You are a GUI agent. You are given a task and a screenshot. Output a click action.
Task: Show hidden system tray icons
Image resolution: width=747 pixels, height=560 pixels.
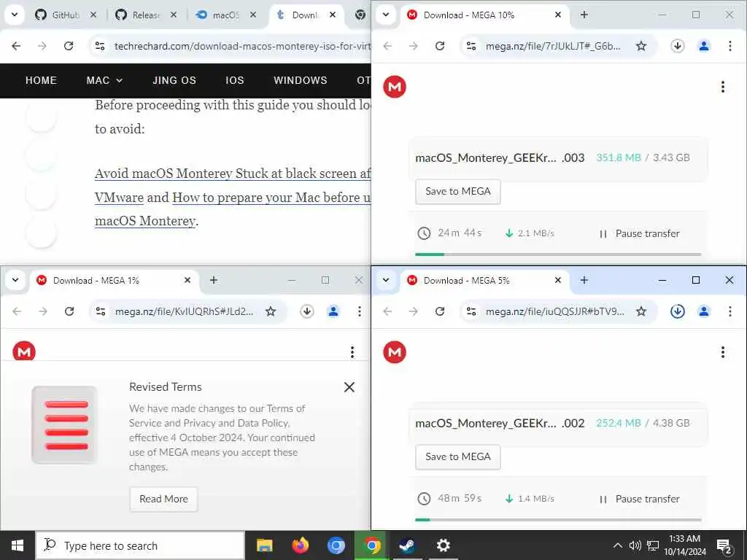(x=617, y=545)
